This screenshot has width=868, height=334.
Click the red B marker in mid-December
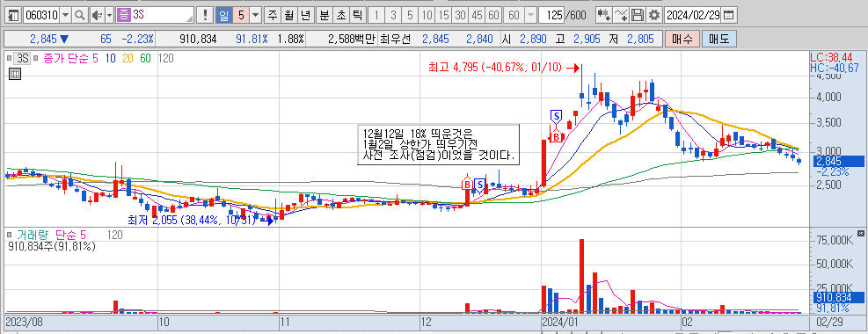coord(467,183)
